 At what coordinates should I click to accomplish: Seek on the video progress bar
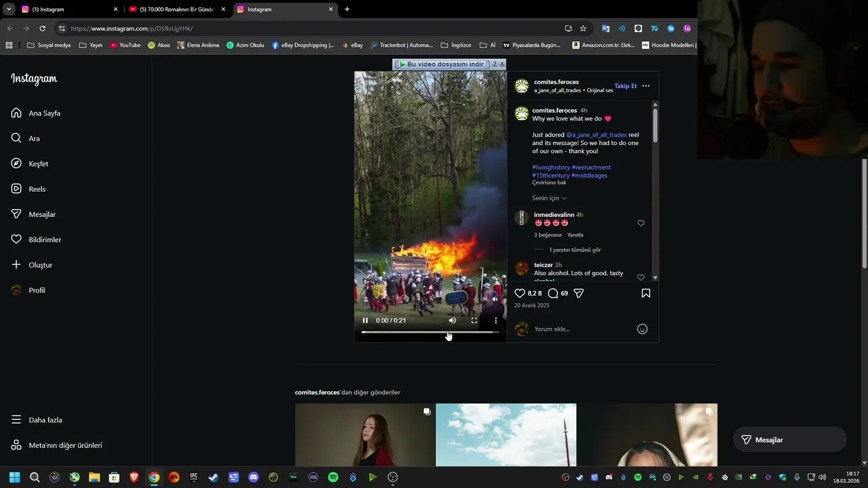click(x=430, y=332)
